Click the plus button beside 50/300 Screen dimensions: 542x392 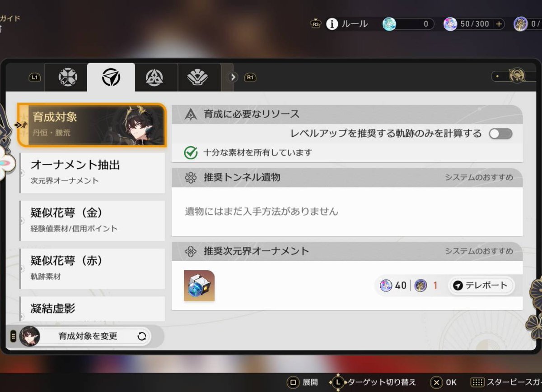point(499,24)
